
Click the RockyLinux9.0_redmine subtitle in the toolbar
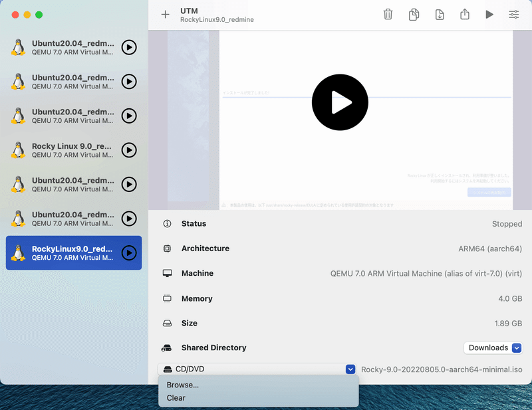[x=217, y=20]
